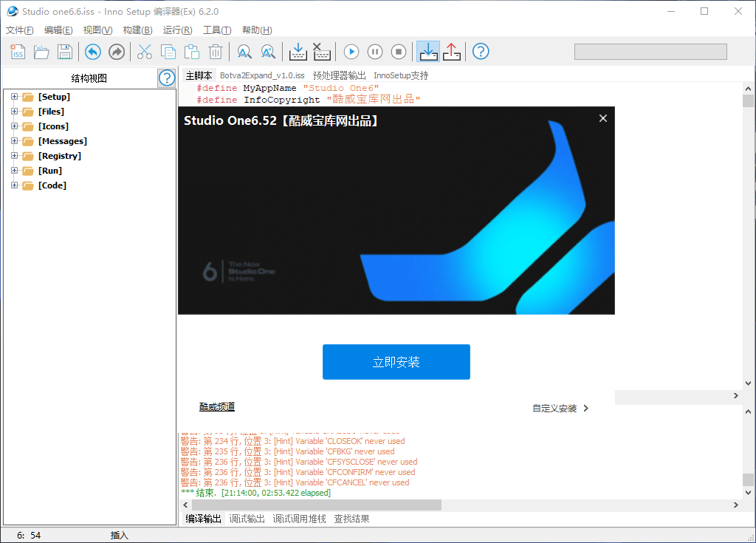Undo with the blue back arrow
756x543 pixels.
click(x=92, y=52)
